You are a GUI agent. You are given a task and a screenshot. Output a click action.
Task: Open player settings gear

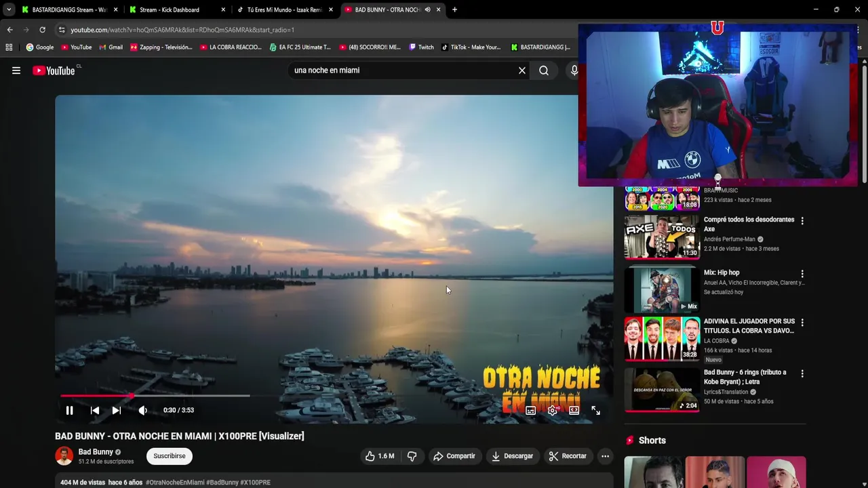pos(553,410)
